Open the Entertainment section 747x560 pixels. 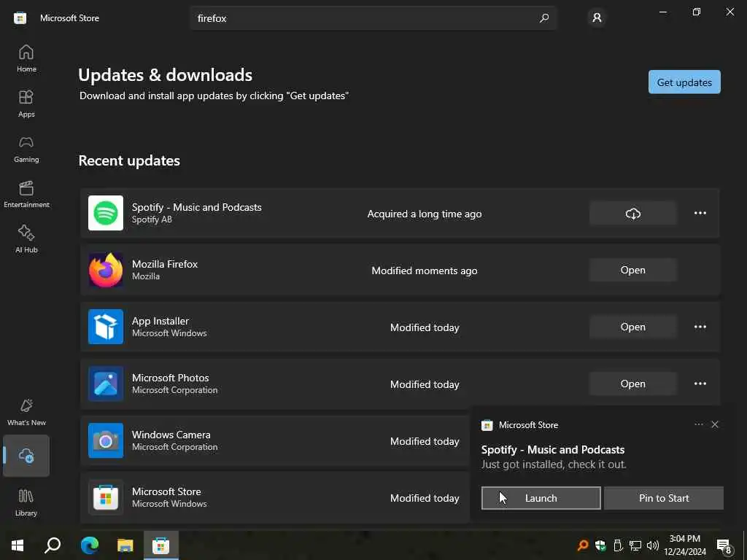26,194
